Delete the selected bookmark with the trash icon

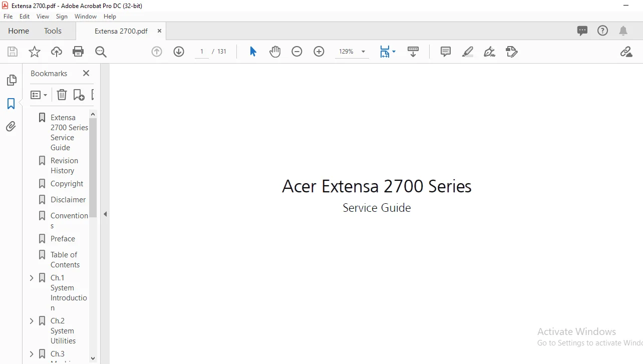pyautogui.click(x=62, y=95)
